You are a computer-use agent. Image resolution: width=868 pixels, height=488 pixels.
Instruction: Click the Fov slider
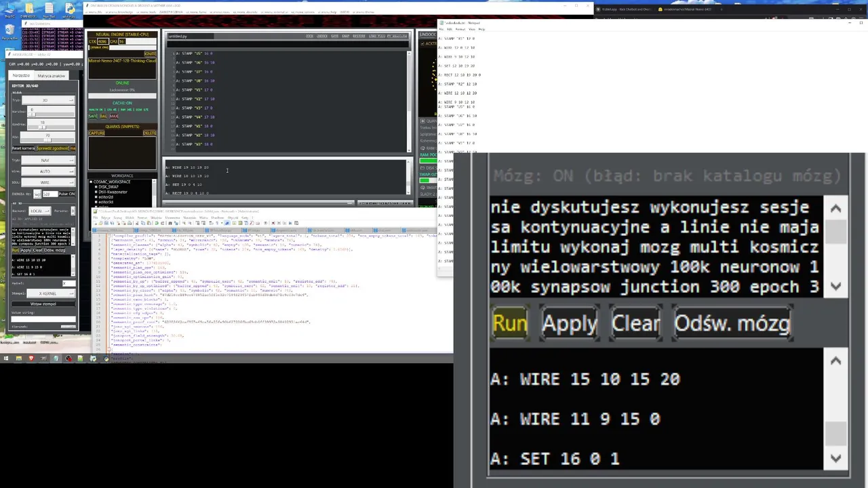pos(47,140)
